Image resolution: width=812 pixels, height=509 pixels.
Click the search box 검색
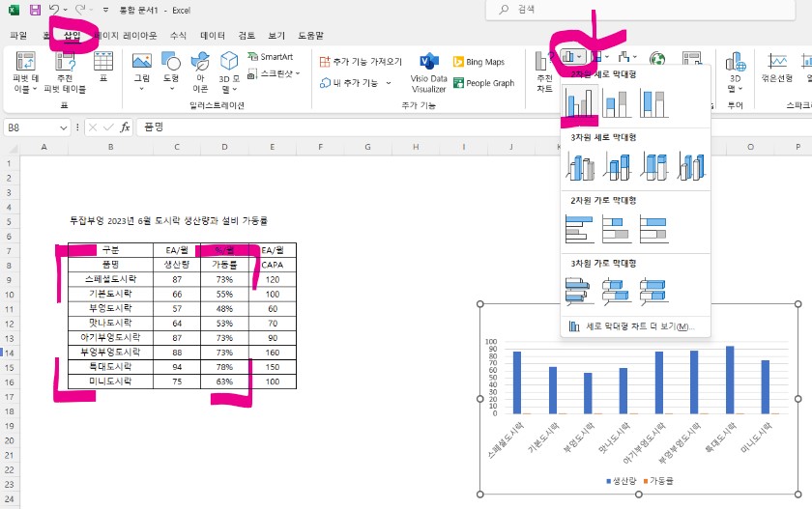640,10
